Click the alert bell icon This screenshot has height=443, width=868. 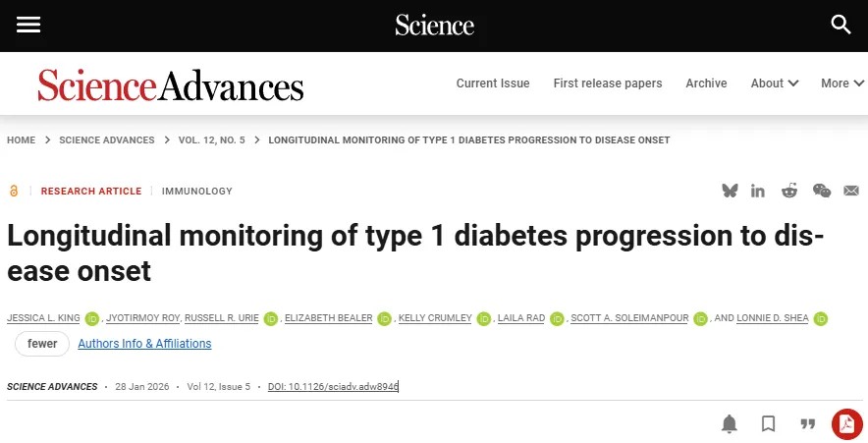(730, 423)
